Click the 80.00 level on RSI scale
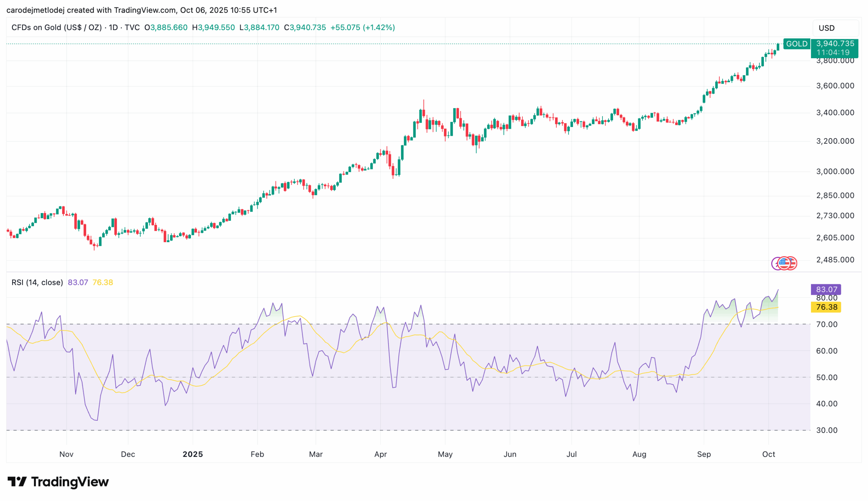The height and width of the screenshot is (501, 868). [x=827, y=298]
